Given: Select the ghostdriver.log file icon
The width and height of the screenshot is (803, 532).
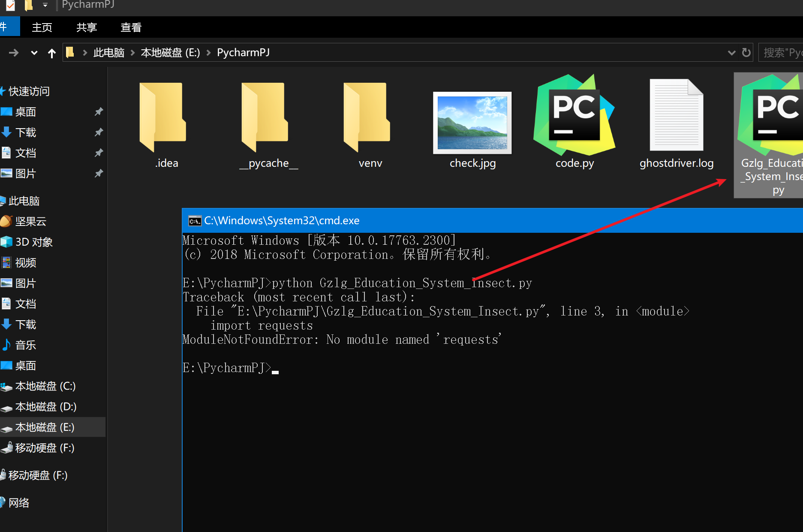Looking at the screenshot, I should [x=677, y=115].
